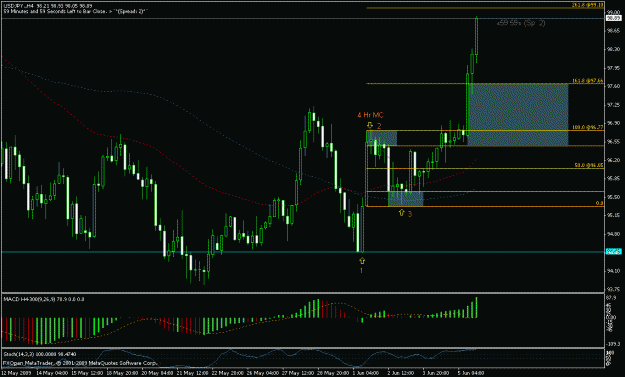Image resolution: width=625 pixels, height=377 pixels.
Task: Select the small blue rectangle below arrow 2
Action: (381, 138)
